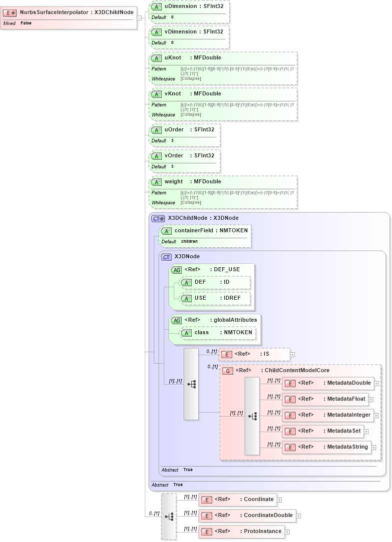This screenshot has width=392, height=542.
Task: Click the MetadataDouble element E icon
Action: [290, 384]
